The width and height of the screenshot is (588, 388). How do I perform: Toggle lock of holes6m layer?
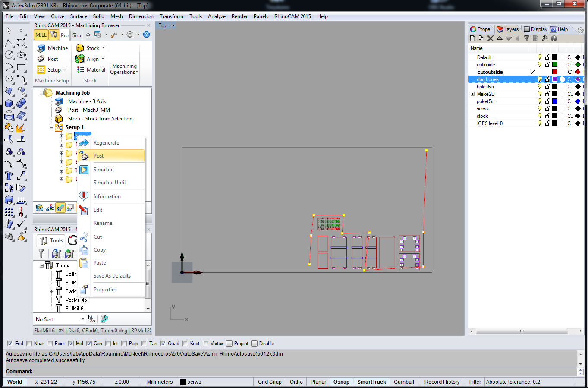click(x=547, y=87)
